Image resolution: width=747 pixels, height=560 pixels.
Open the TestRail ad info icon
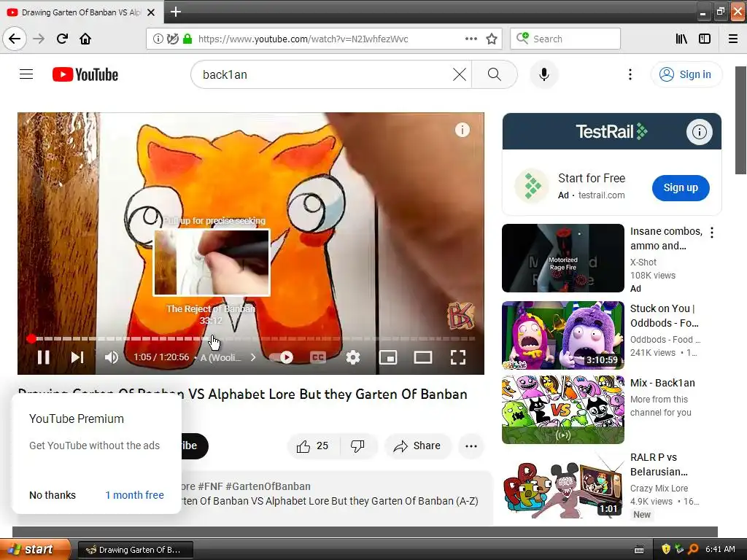(699, 132)
